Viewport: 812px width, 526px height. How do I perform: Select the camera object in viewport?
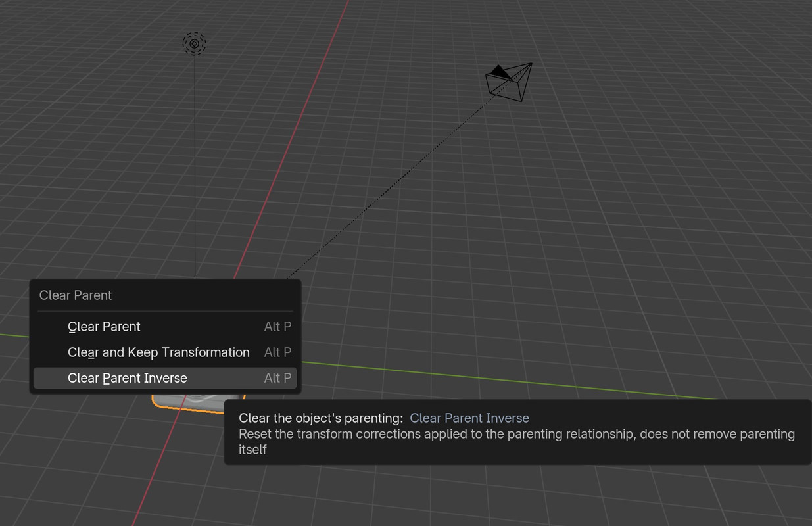[x=509, y=82]
